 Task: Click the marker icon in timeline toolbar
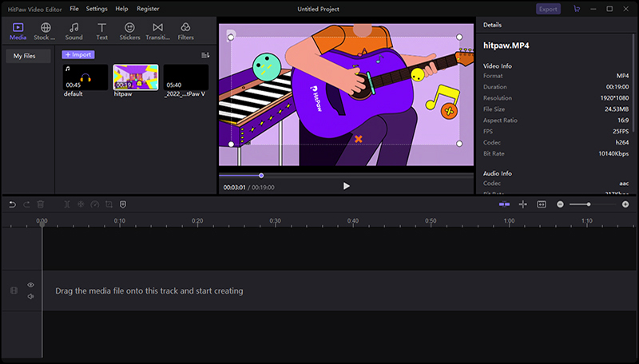(122, 204)
